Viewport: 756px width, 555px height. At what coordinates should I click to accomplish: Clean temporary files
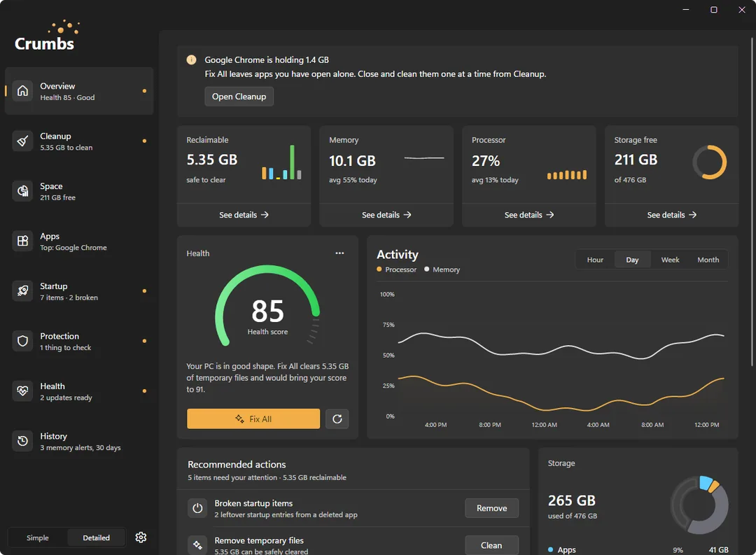tap(492, 545)
